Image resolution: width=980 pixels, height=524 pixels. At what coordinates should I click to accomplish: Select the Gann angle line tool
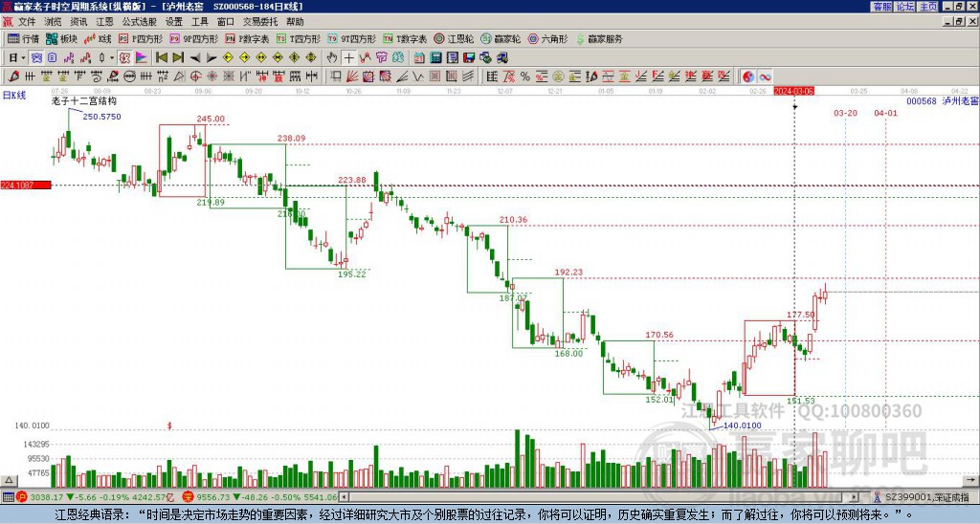pos(402,76)
